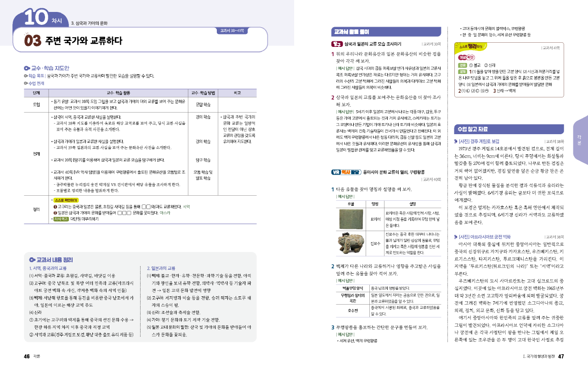This screenshot has width=588, height=374.
Task: Click the 묘지석 stone tablet photo
Action: [x=351, y=218]
